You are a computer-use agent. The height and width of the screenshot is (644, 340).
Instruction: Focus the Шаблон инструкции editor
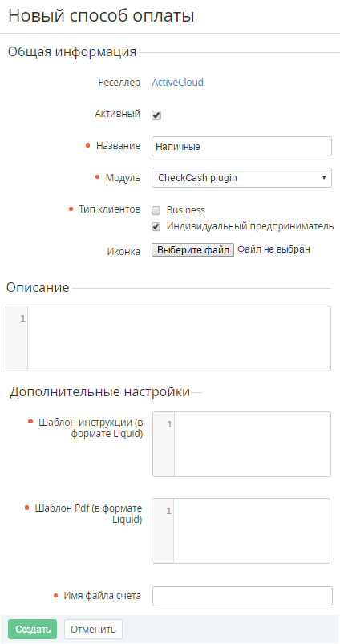252,444
